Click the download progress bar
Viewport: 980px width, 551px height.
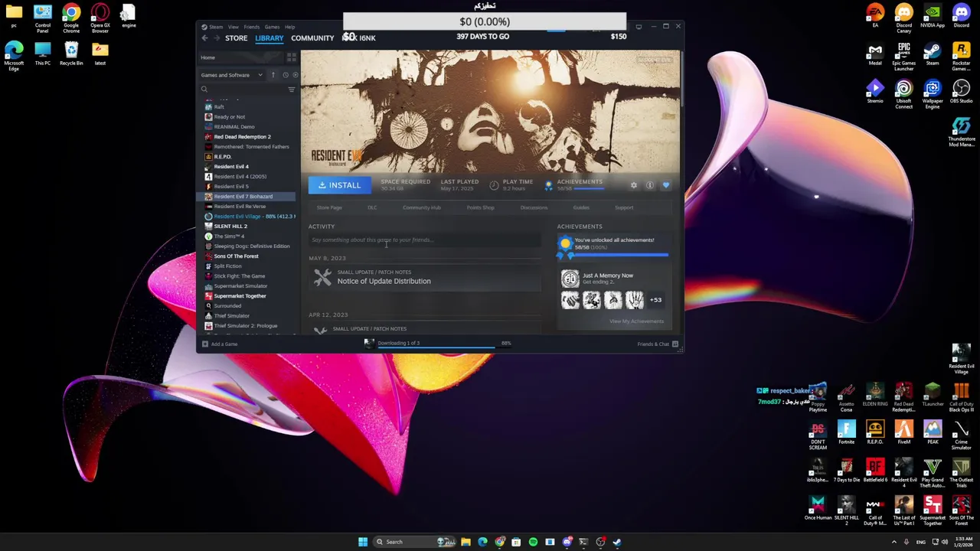click(438, 347)
